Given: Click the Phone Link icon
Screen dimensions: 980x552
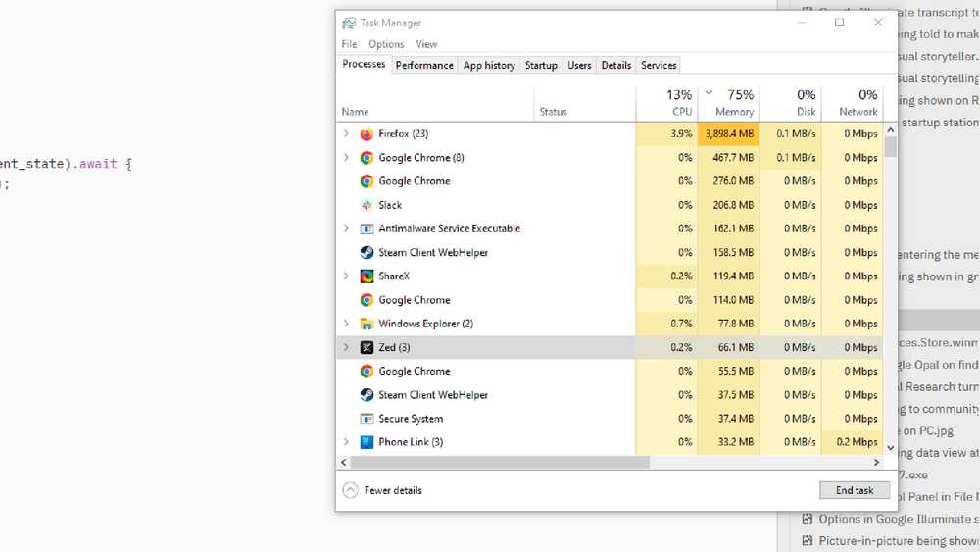Looking at the screenshot, I should (367, 442).
